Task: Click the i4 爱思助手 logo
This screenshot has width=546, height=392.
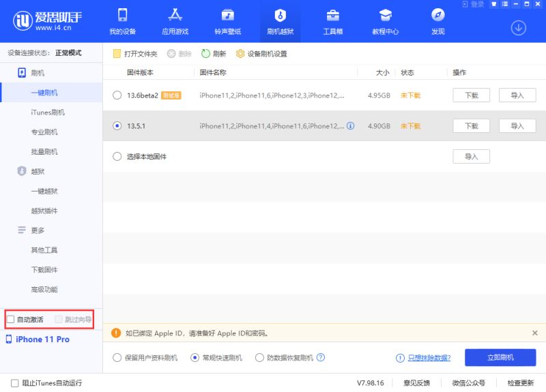Action: (x=47, y=20)
